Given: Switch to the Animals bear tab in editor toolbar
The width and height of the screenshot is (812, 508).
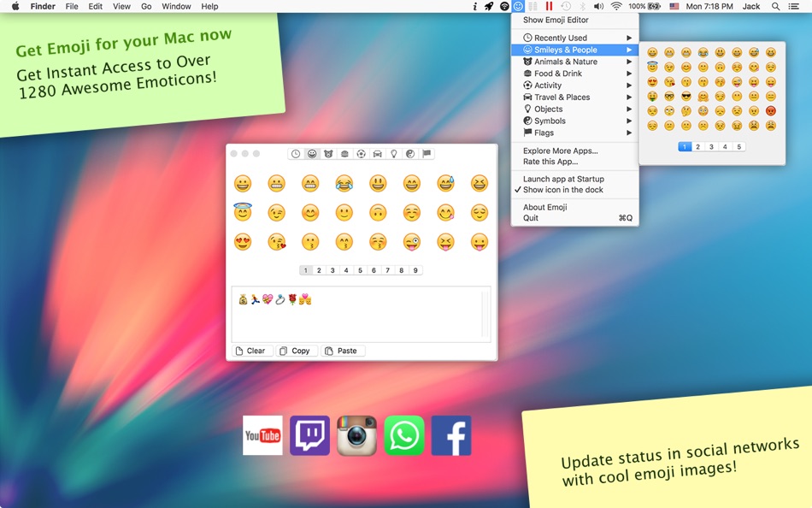Looking at the screenshot, I should coord(328,154).
